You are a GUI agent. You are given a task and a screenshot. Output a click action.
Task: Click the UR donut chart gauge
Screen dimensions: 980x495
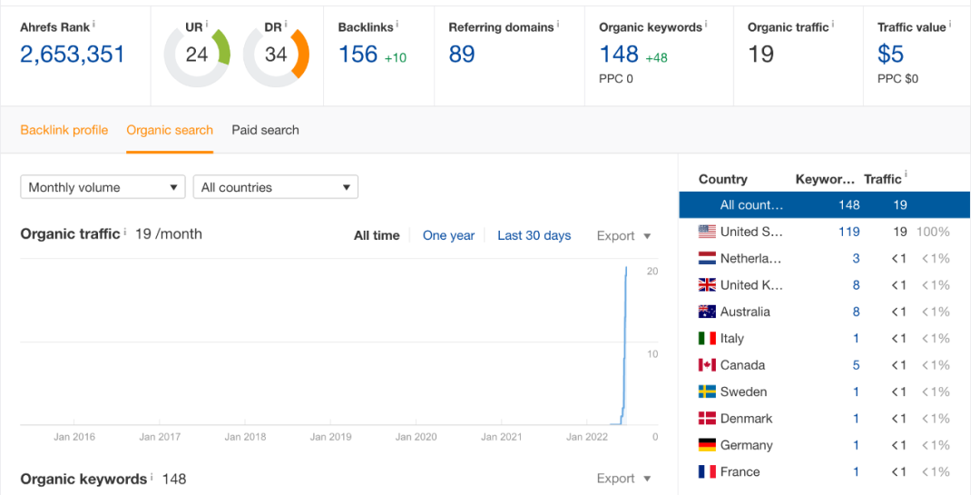197,54
